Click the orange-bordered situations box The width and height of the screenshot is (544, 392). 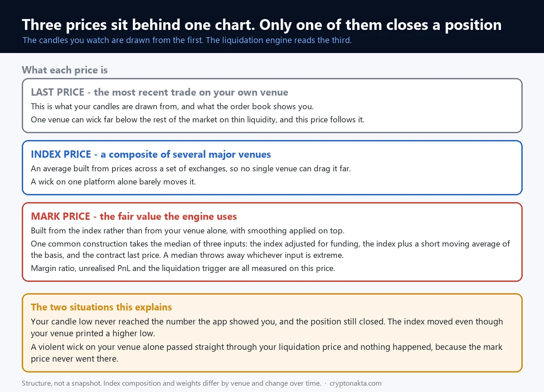tap(272, 333)
